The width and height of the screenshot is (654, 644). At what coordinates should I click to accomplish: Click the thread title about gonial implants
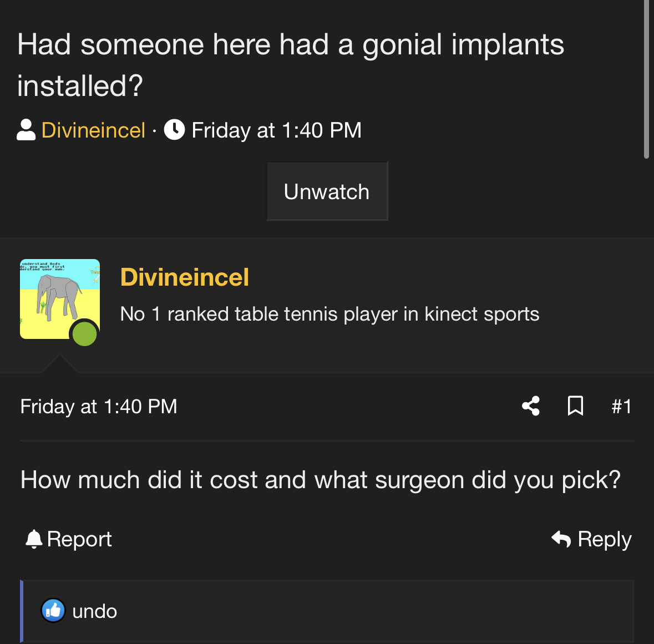[x=290, y=65]
